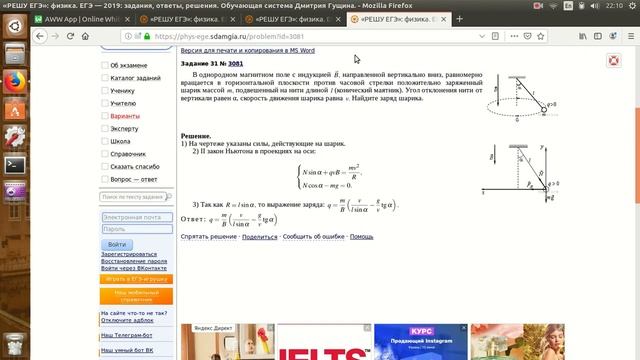Toggle checkbox next to Об экзамене
The height and width of the screenshot is (360, 640).
(105, 65)
